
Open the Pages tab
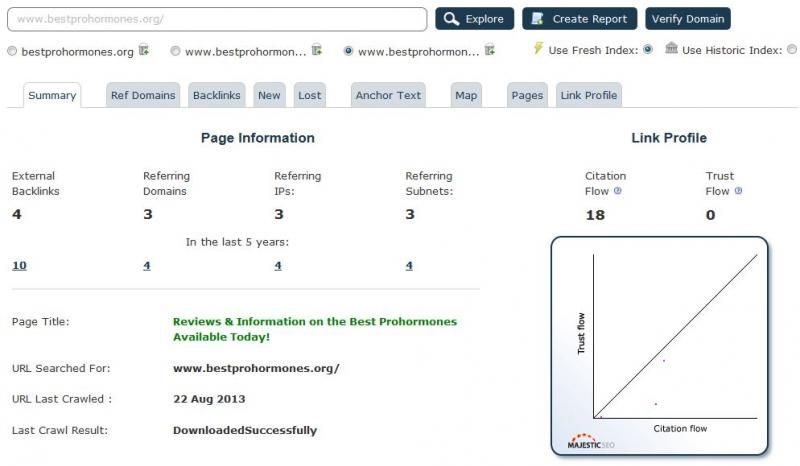click(x=527, y=95)
